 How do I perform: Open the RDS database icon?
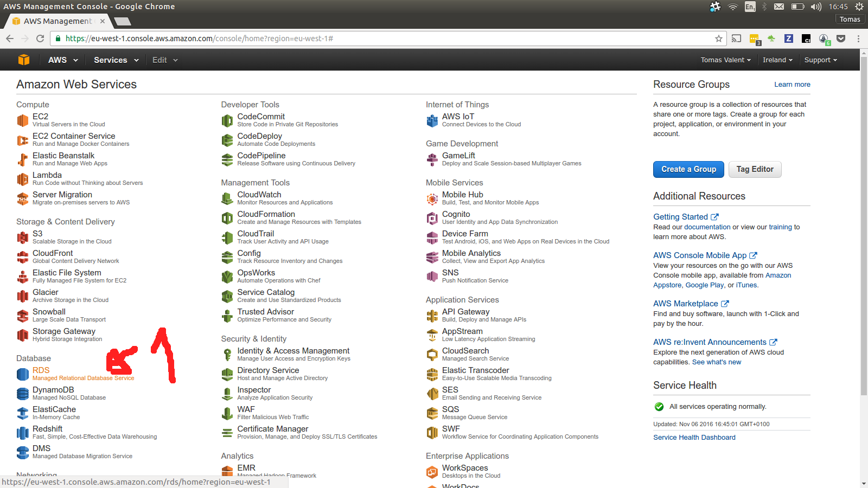(22, 374)
